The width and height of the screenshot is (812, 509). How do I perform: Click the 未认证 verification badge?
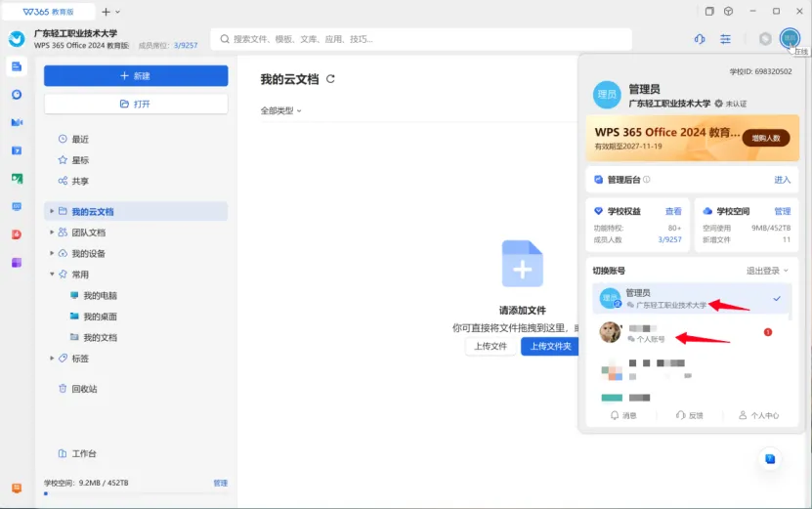click(x=731, y=104)
